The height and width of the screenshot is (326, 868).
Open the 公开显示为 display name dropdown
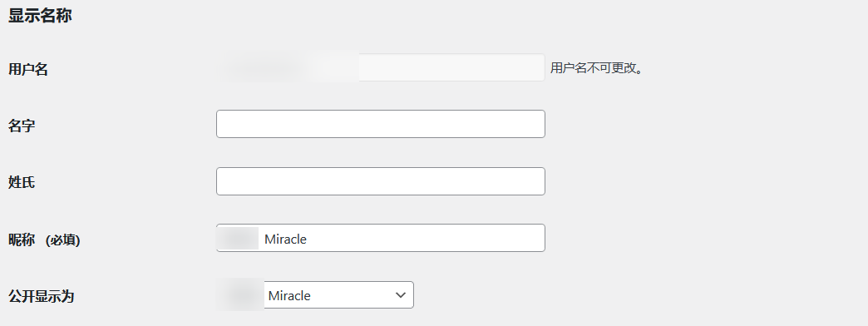coord(315,295)
